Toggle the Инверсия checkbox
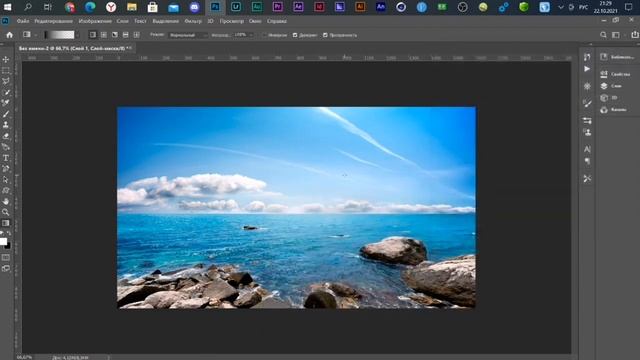Screen dimensions: 640x360 coord(264,36)
